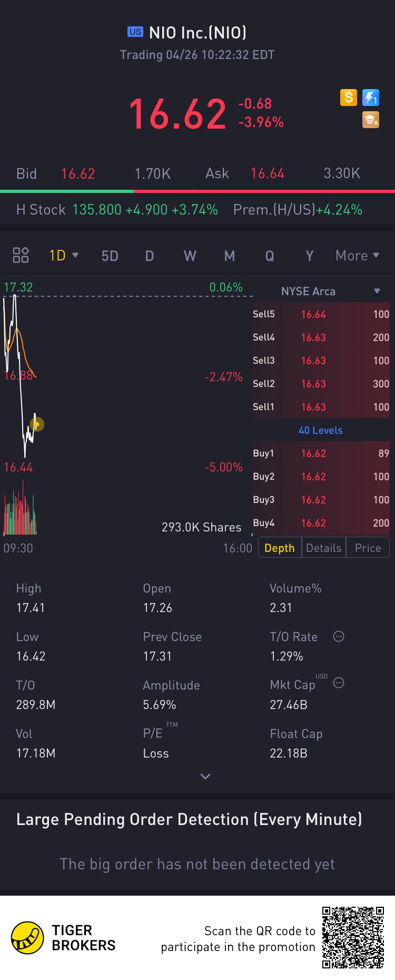Tap the yellow price marker on chart
The height and width of the screenshot is (980, 395).
click(x=37, y=424)
